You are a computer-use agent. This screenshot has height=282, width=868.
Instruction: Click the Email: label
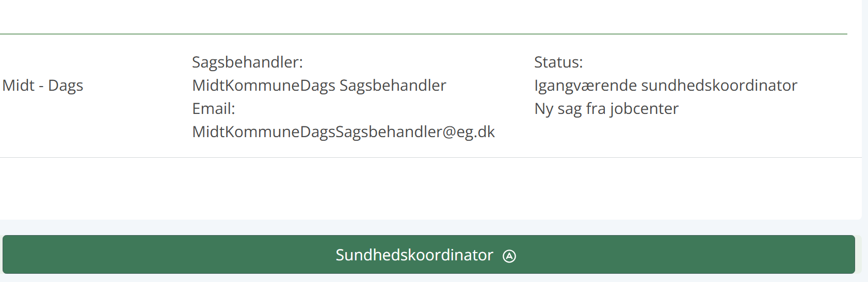click(214, 109)
